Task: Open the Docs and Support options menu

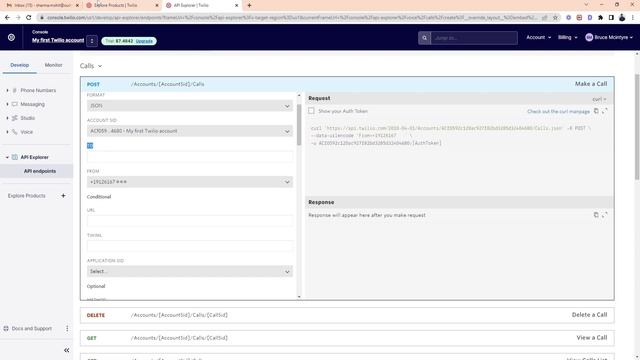Action: pyautogui.click(x=67, y=328)
